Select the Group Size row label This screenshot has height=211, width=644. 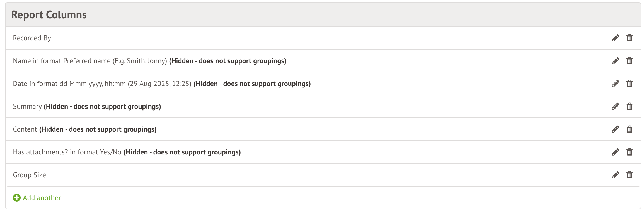(30, 175)
